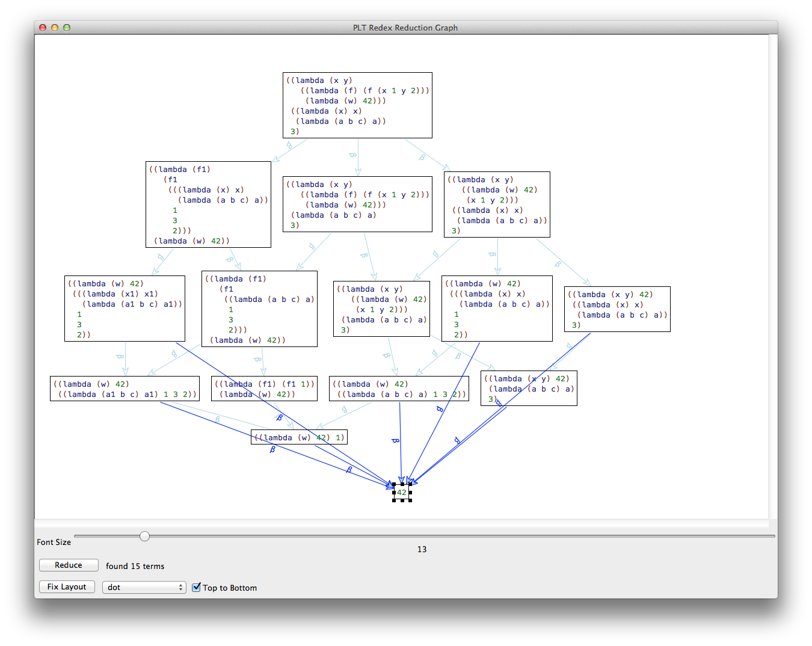812x646 pixels.
Task: Click the red close window button
Action: 43,28
